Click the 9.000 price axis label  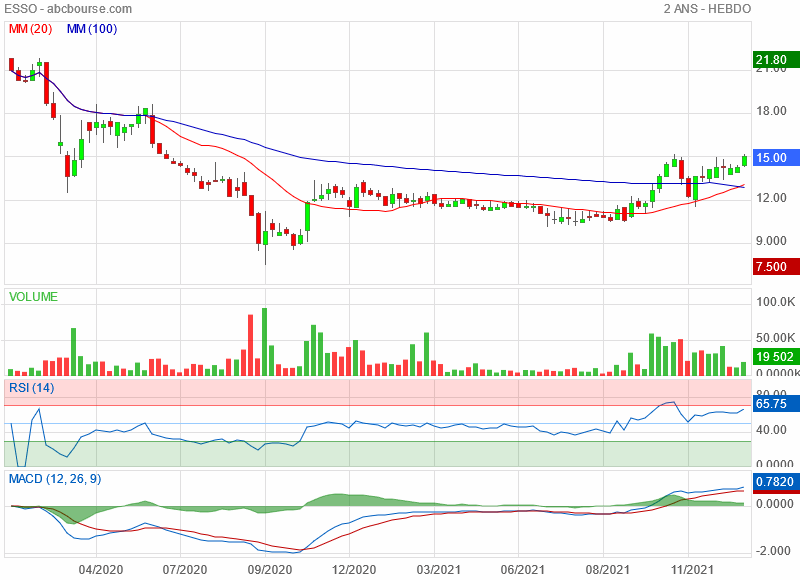coord(771,241)
